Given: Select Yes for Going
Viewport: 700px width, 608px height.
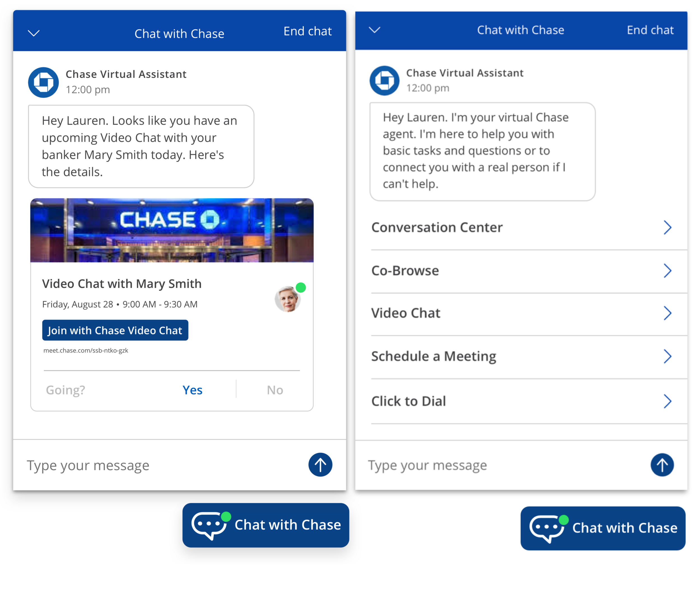Looking at the screenshot, I should [x=192, y=390].
